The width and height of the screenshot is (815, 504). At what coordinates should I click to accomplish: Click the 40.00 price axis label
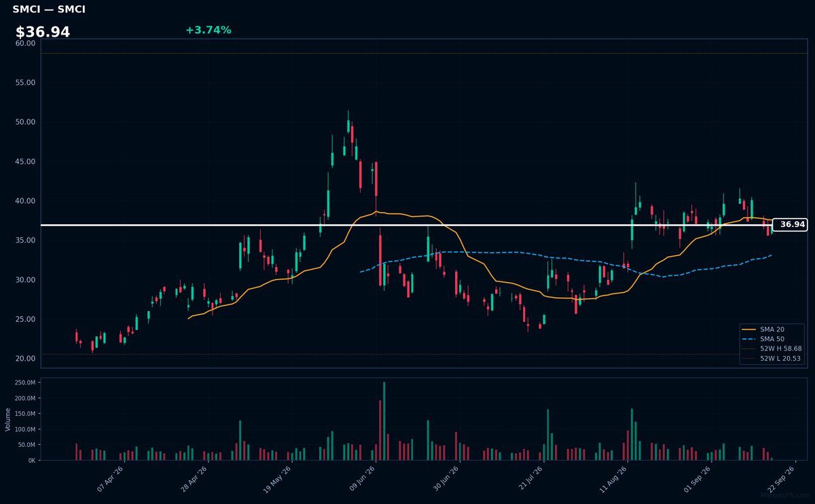[x=26, y=200]
